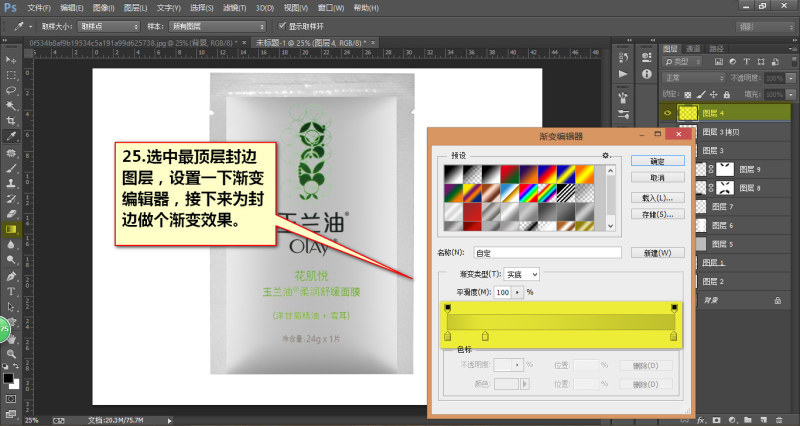Open the Actions panel play icon
This screenshot has width=800, height=426.
click(623, 74)
